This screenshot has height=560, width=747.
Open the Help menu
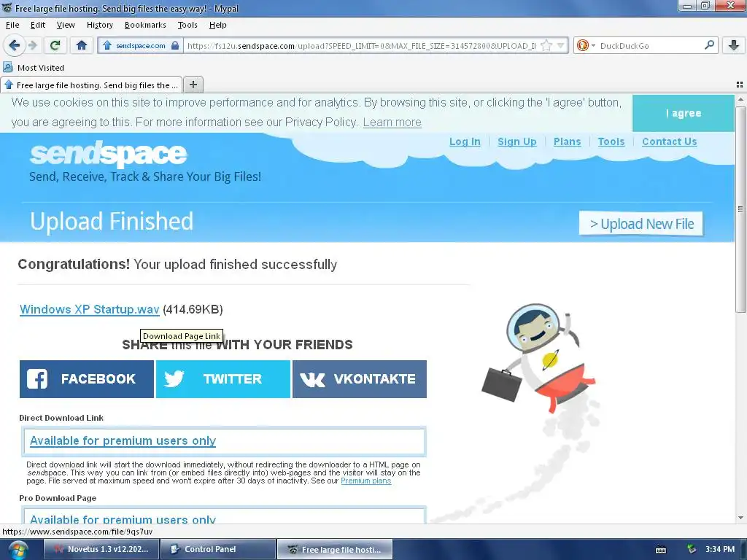(x=217, y=25)
